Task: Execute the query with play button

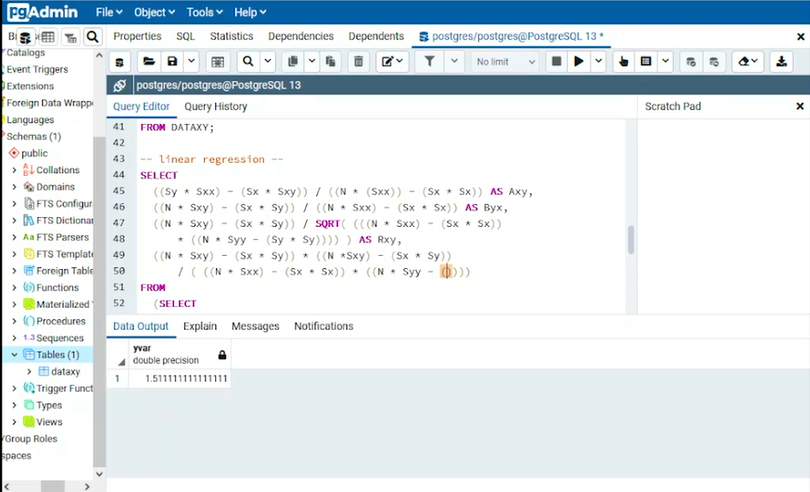Action: pos(579,62)
